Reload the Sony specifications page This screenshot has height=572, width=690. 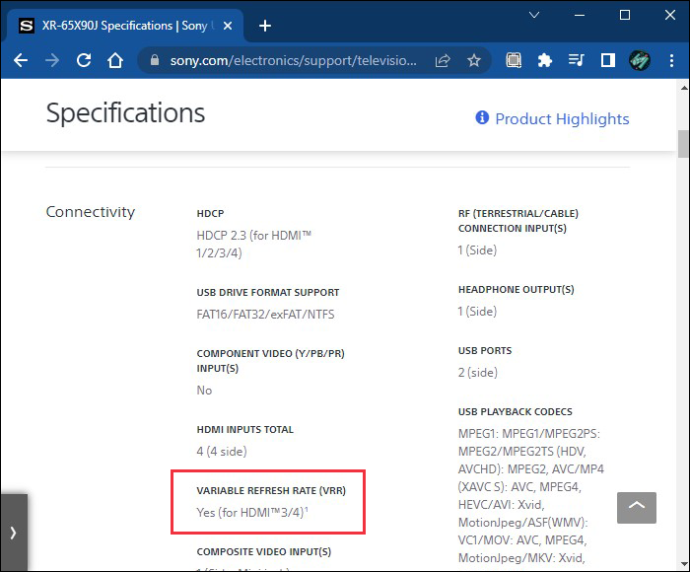[84, 60]
